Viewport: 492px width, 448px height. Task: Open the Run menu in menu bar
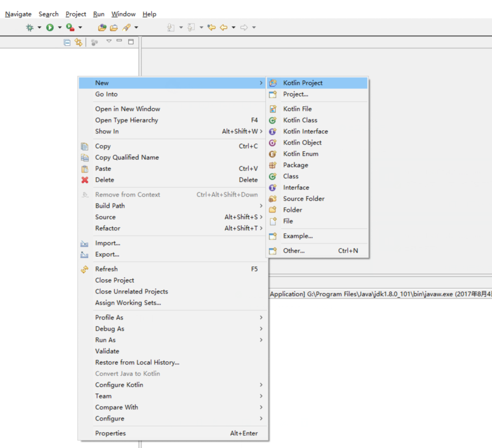[x=99, y=14]
